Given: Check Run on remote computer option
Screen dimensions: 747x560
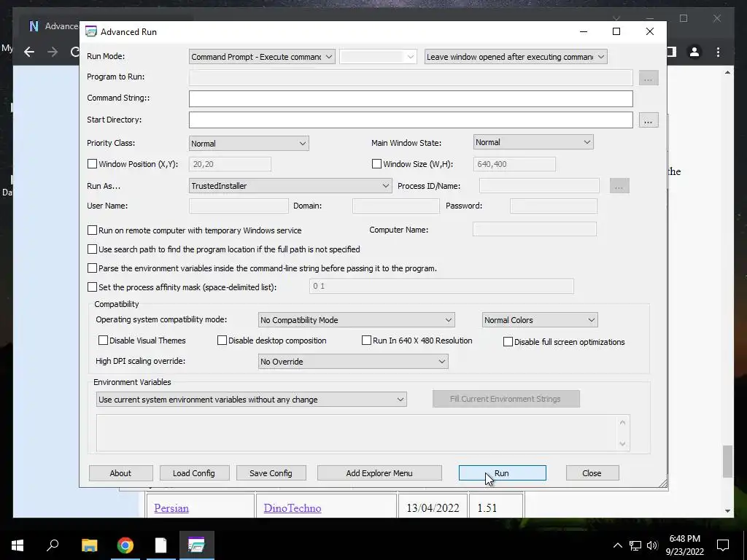Looking at the screenshot, I should point(93,230).
